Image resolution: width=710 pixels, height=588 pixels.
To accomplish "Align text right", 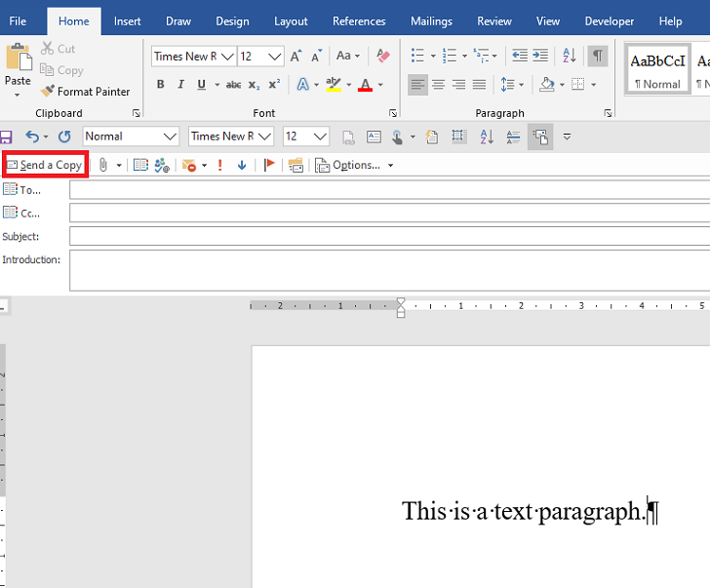I will point(458,85).
